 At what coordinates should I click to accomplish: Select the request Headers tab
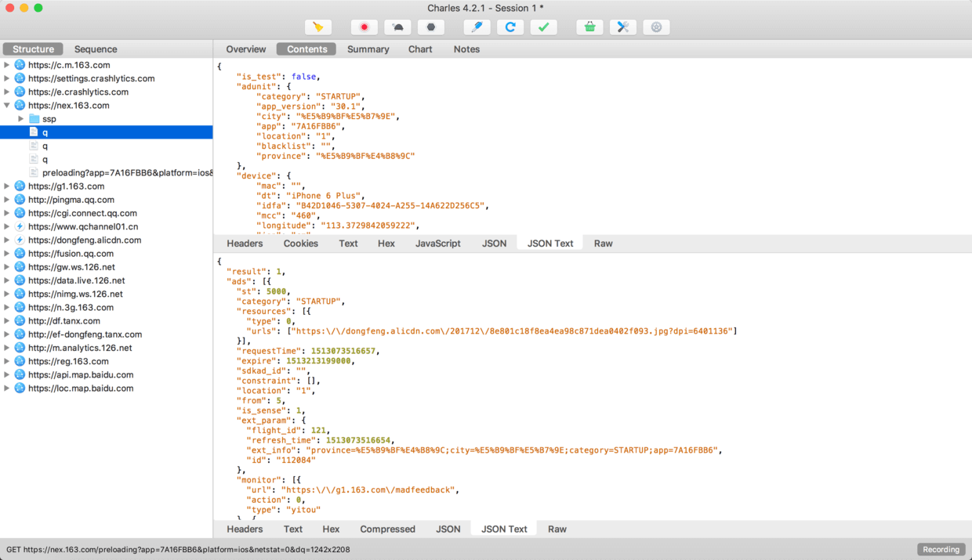tap(245, 244)
